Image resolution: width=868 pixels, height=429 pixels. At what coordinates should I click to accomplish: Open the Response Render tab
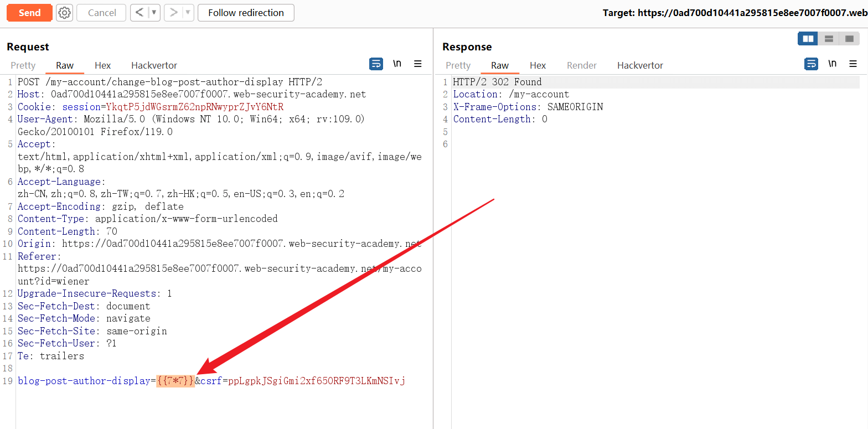tap(582, 65)
